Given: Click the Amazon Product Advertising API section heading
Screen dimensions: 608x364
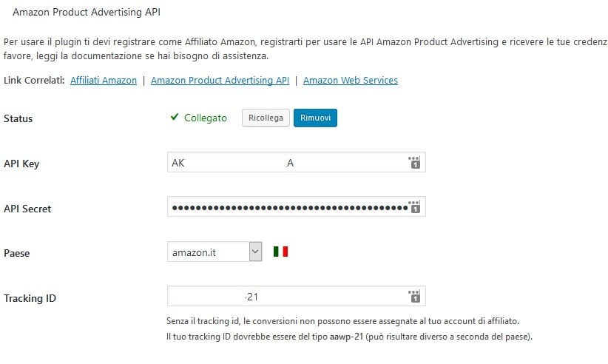Looking at the screenshot, I should (x=87, y=13).
